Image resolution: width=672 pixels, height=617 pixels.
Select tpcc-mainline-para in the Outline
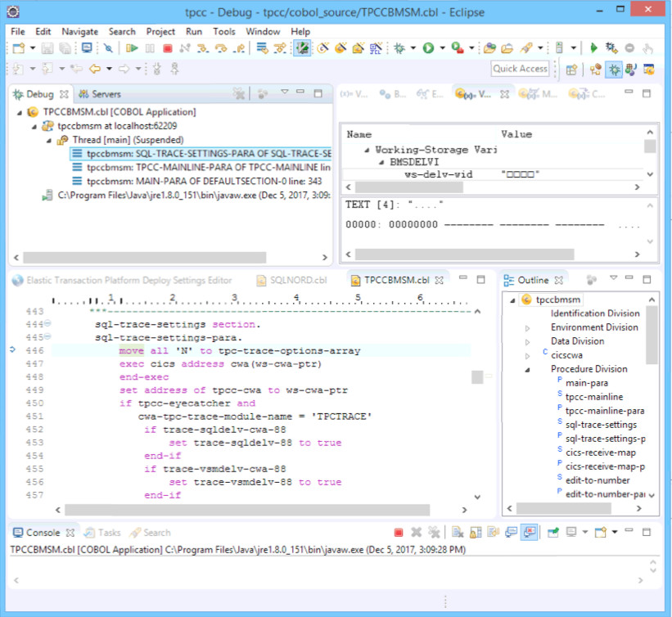pyautogui.click(x=604, y=411)
